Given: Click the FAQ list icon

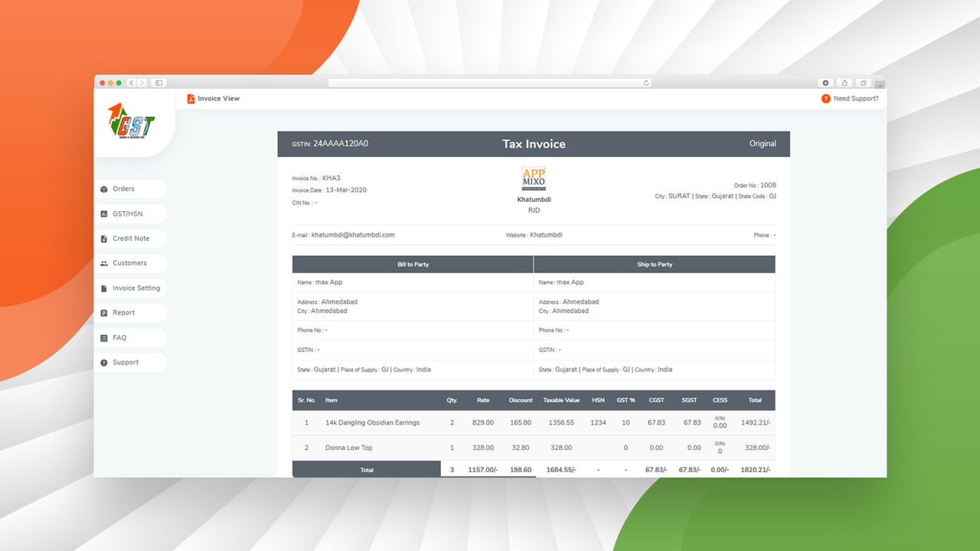Looking at the screenshot, I should pos(104,337).
